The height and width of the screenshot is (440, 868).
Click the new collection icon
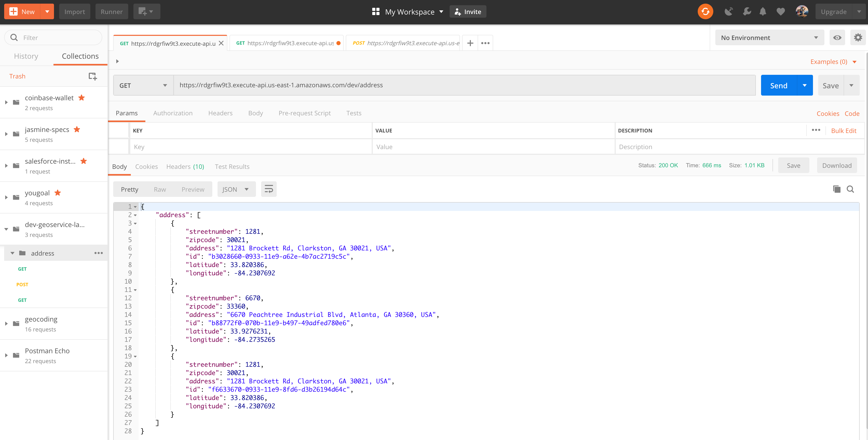[x=92, y=76]
